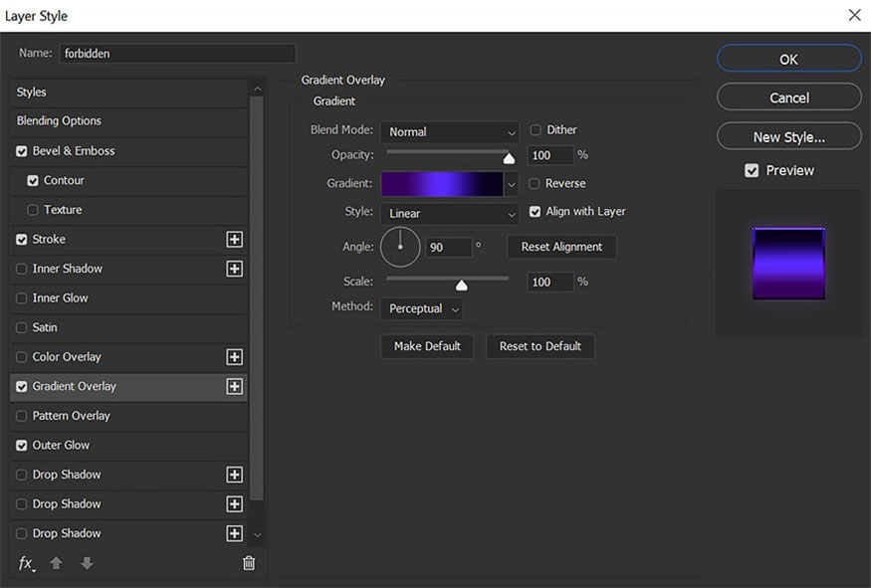The height and width of the screenshot is (588, 871).
Task: Click the delete effect trash icon
Action: (249, 563)
